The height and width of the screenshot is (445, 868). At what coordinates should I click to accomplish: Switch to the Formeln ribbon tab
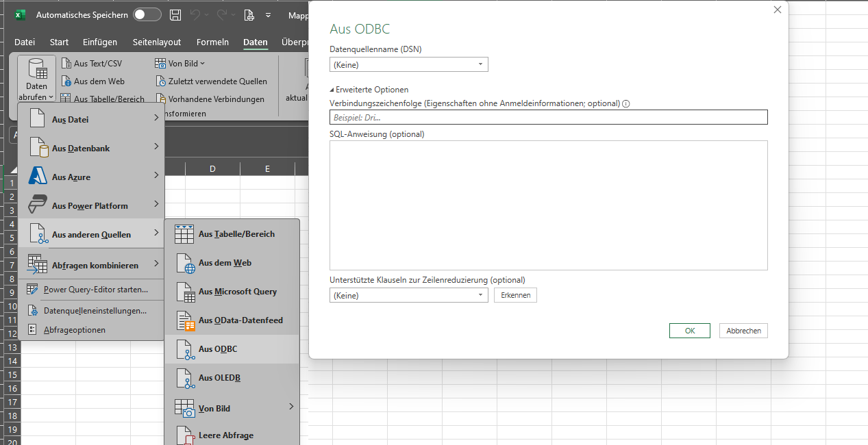coord(212,42)
